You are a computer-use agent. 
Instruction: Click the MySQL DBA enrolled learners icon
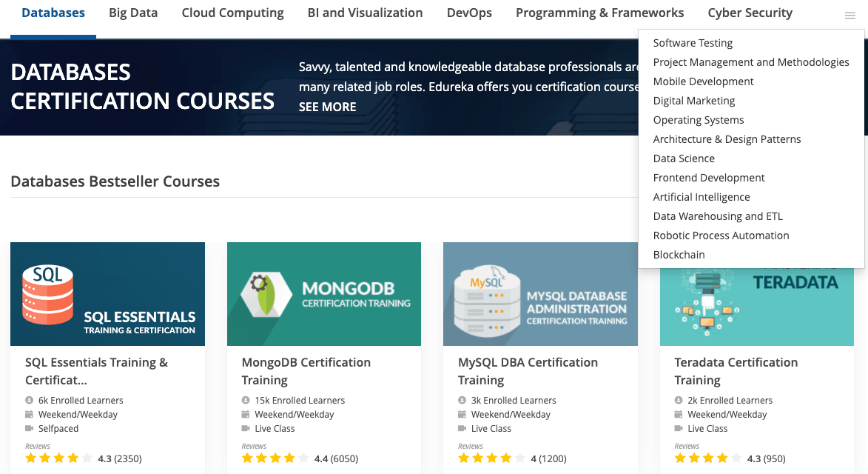[462, 400]
